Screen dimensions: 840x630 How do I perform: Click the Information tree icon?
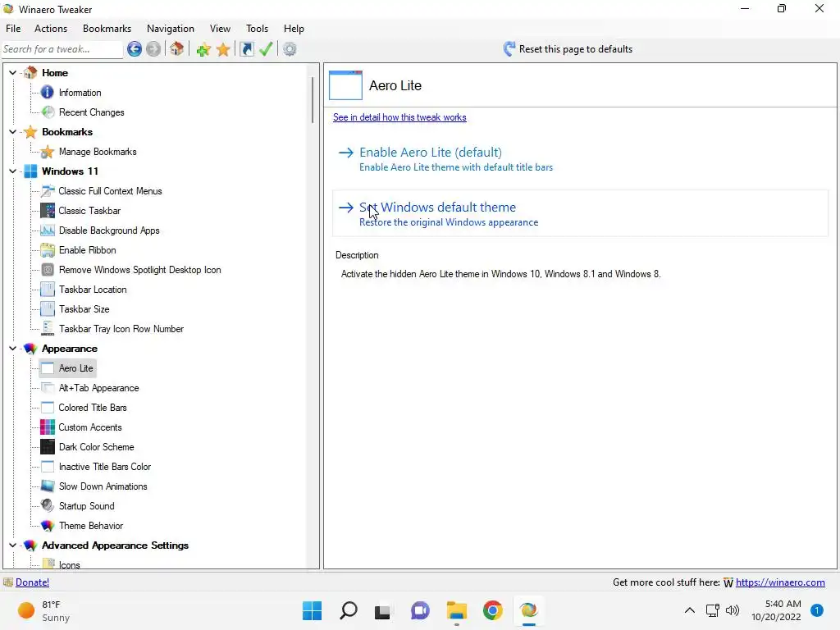(47, 92)
